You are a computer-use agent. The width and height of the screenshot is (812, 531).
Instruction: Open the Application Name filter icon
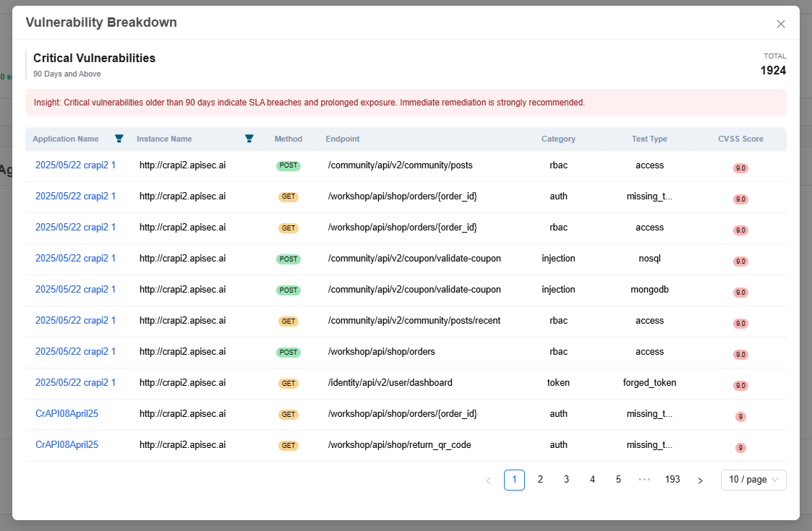coord(119,139)
